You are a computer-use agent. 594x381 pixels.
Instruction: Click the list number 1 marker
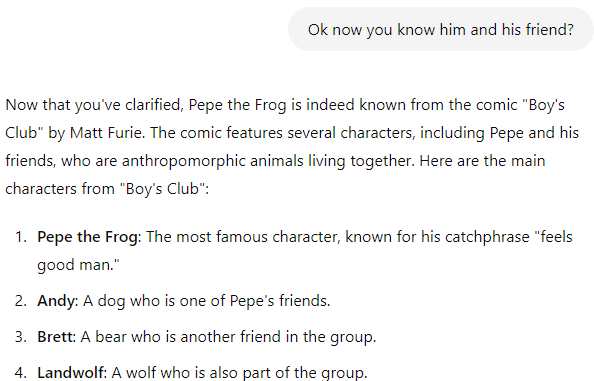(x=21, y=237)
